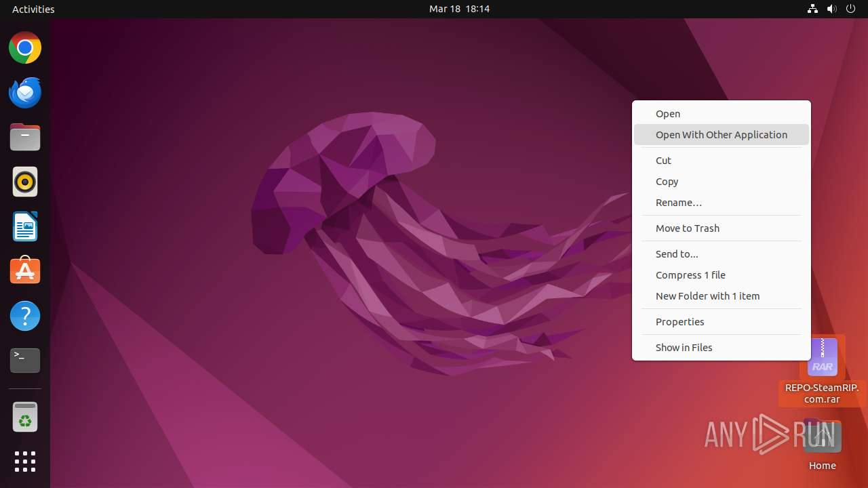Click the power icon in top bar
This screenshot has width=868, height=488.
851,9
